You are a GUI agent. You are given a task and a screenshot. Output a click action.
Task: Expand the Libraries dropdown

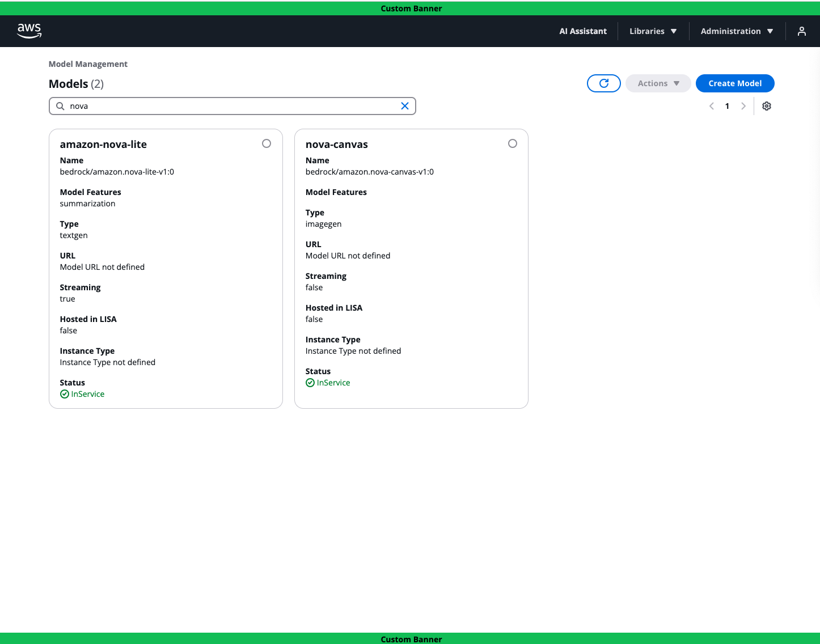653,31
